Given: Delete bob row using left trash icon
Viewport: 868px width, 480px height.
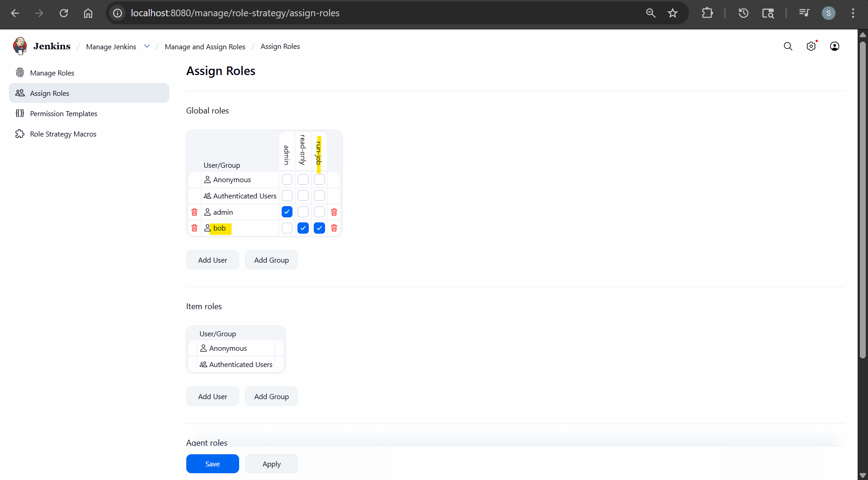Looking at the screenshot, I should pos(194,228).
